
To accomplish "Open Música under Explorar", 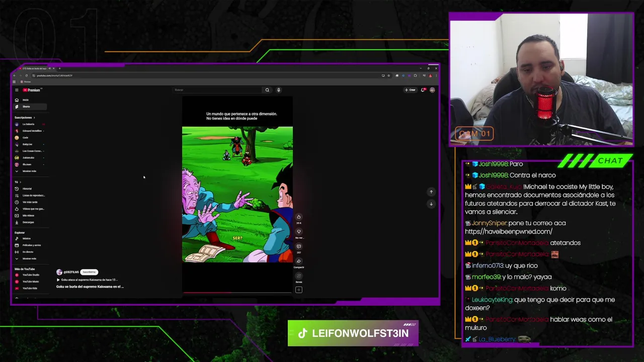I will [x=30, y=238].
